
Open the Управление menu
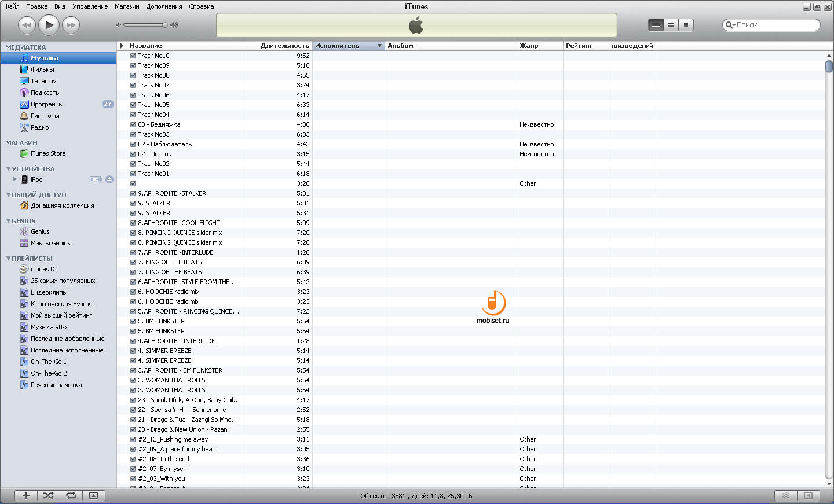tap(90, 6)
